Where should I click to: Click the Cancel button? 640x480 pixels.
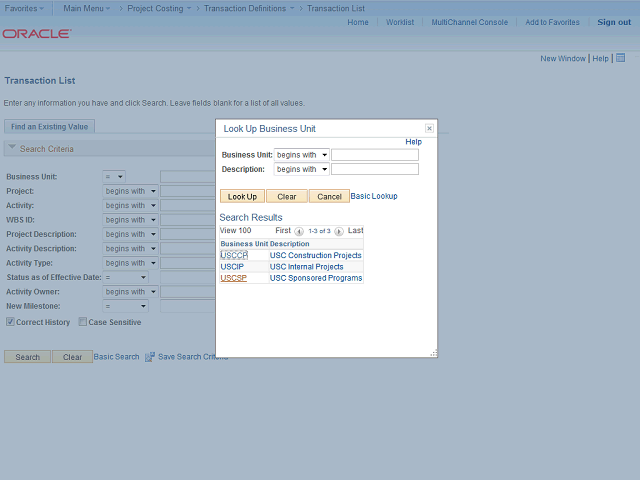[329, 196]
